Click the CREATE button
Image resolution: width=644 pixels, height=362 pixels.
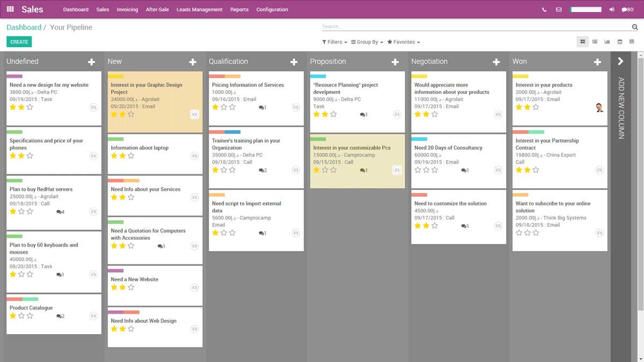tap(19, 41)
